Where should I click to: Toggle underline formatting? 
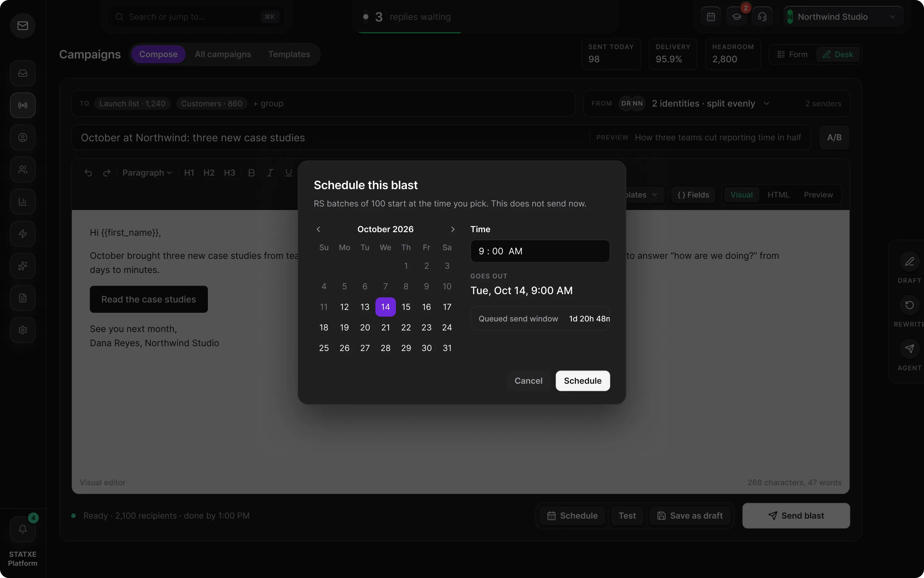(289, 173)
